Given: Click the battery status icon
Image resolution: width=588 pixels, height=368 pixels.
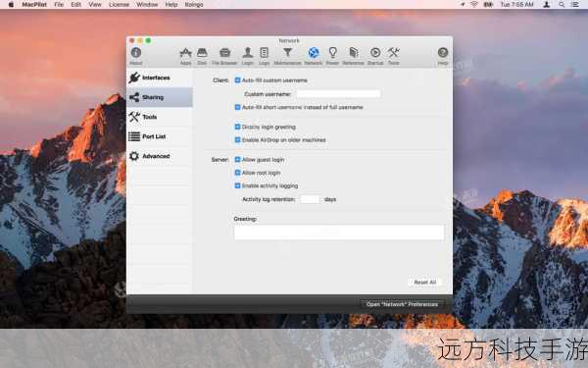Looking at the screenshot, I should pos(488,5).
